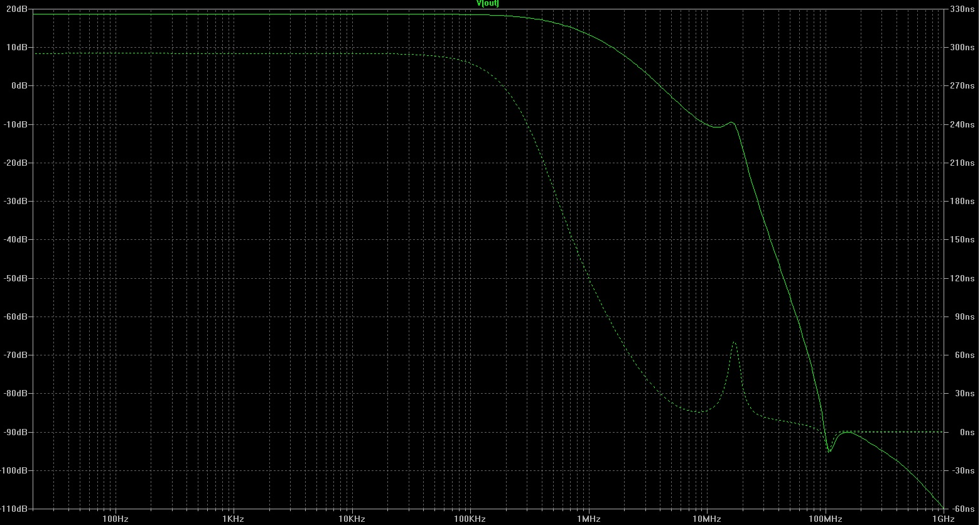
Task: Click the 1GHz frequency axis label
Action: [x=944, y=519]
